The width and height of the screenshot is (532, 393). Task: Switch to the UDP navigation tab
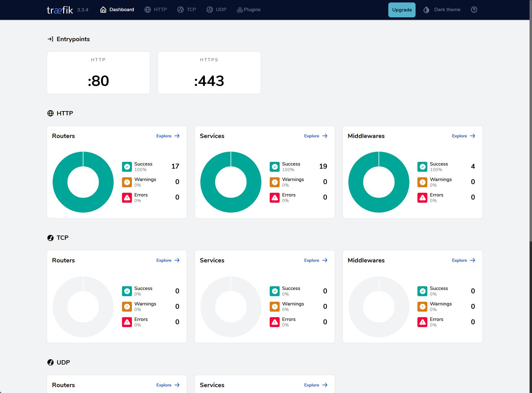point(216,10)
